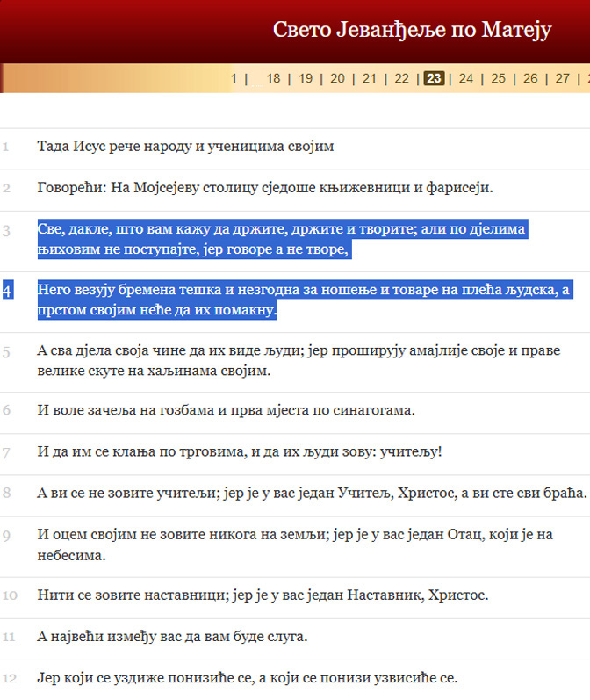Navigate to chapter 20
Screen dimensions: 590x700
337,78
